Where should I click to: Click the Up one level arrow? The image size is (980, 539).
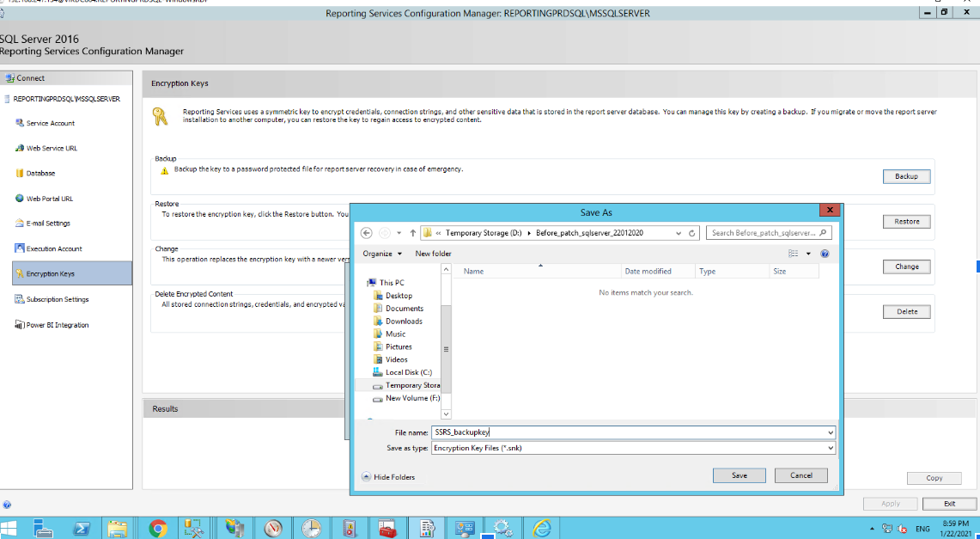pyautogui.click(x=412, y=233)
